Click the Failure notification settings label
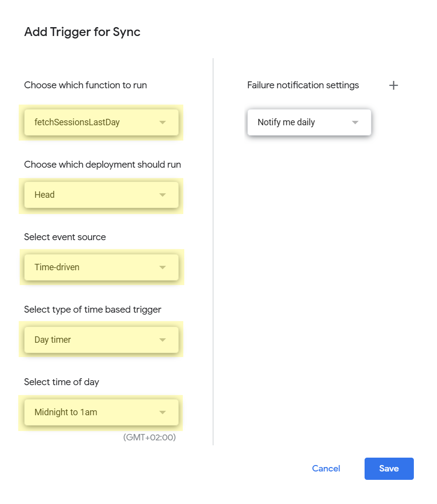437x504 pixels. click(x=303, y=85)
